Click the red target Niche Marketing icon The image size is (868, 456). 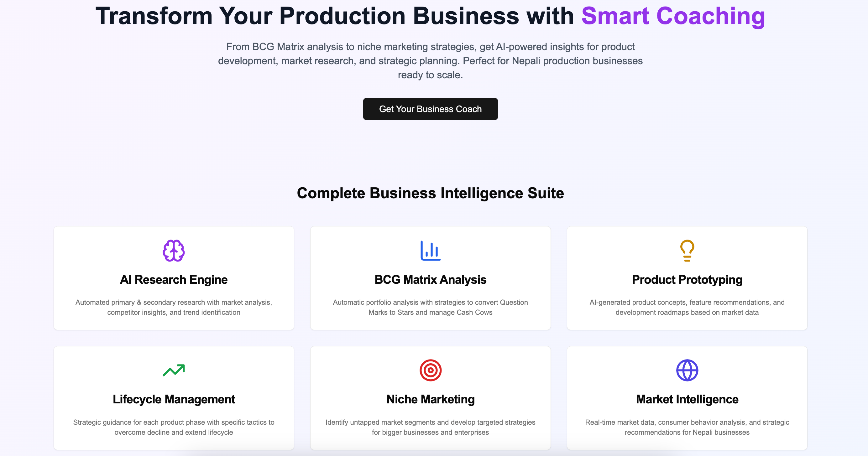pyautogui.click(x=430, y=370)
